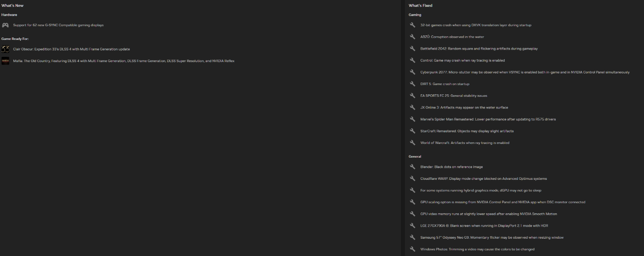This screenshot has height=256, width=644.
Task: Click wrench icon beside StarCraft Remastered fix
Action: point(413,131)
